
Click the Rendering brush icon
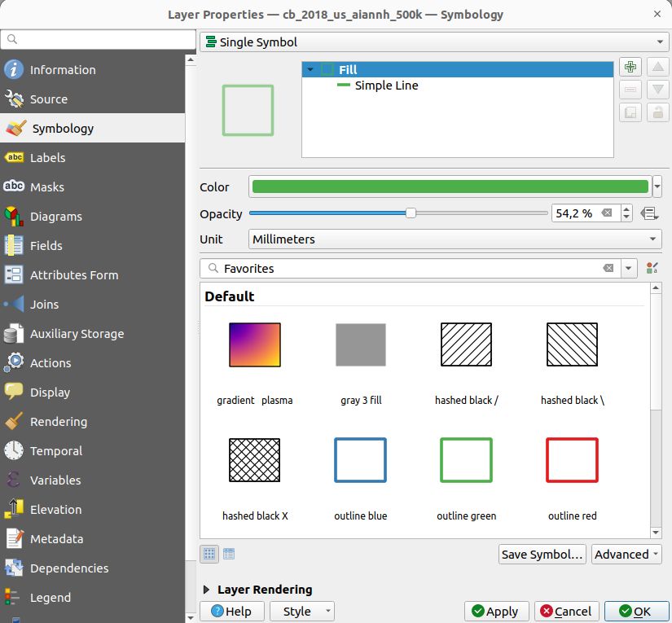[14, 421]
